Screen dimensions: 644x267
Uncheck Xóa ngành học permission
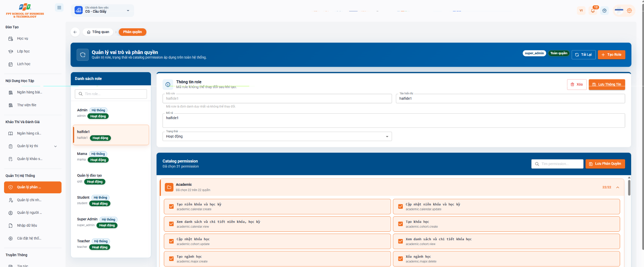[x=400, y=259]
